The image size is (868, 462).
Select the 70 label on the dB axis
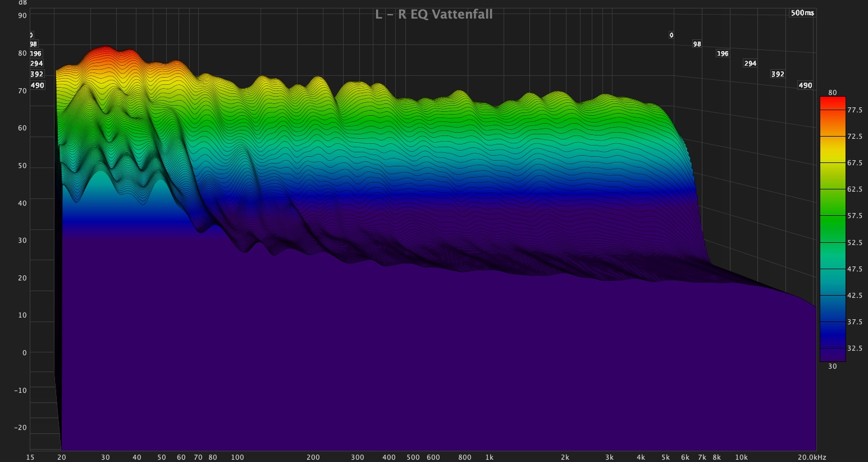click(22, 90)
